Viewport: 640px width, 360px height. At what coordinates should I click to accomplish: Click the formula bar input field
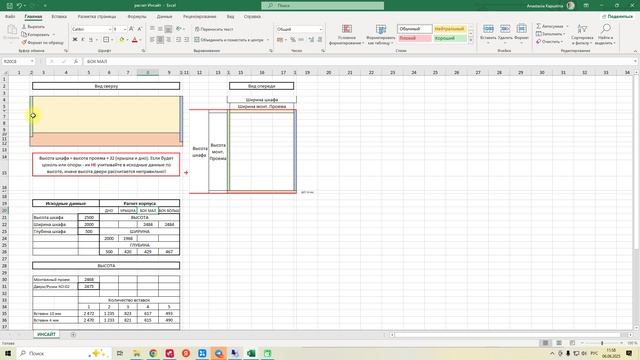(x=359, y=61)
